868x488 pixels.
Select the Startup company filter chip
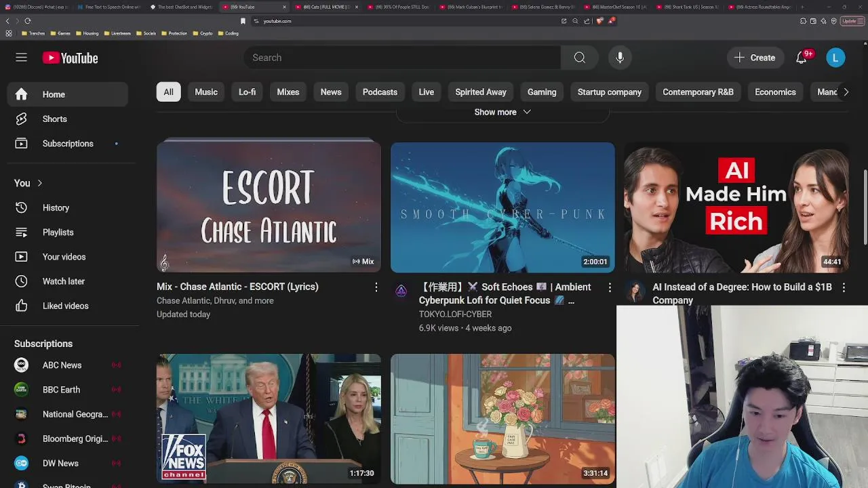tap(610, 91)
